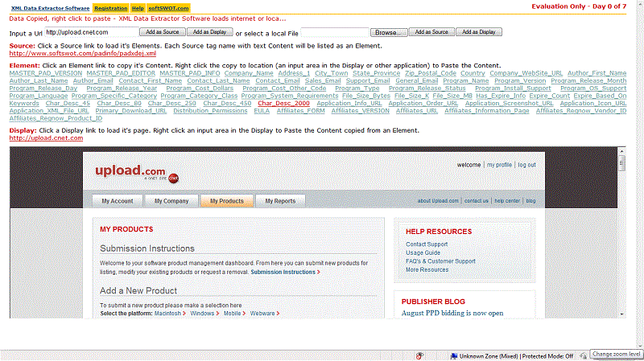The image size is (644, 361).
Task: Open the help center link
Action: [507, 201]
